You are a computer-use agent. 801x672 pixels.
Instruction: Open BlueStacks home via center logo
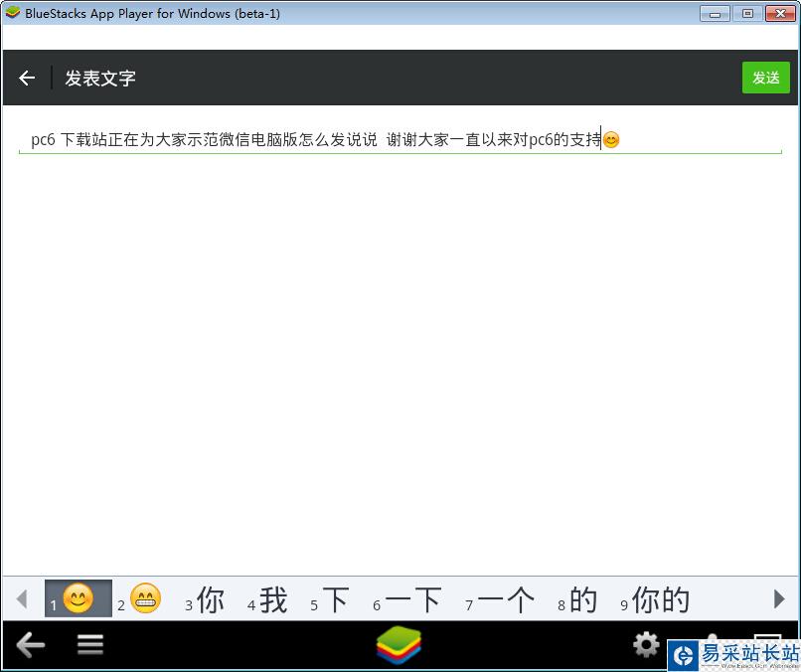pos(399,645)
